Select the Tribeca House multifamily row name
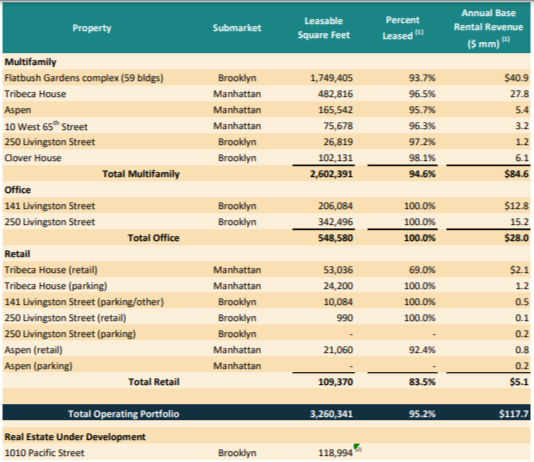Screen dimensions: 534x462 pos(35,94)
